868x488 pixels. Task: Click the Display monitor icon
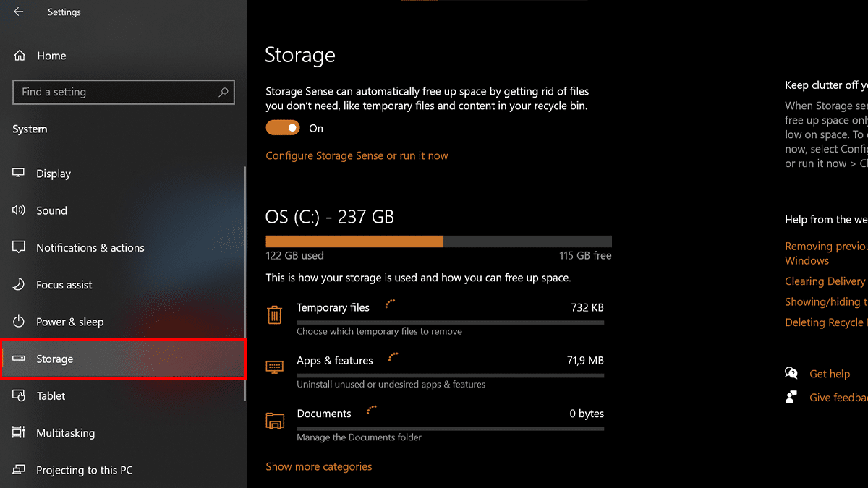click(x=19, y=174)
